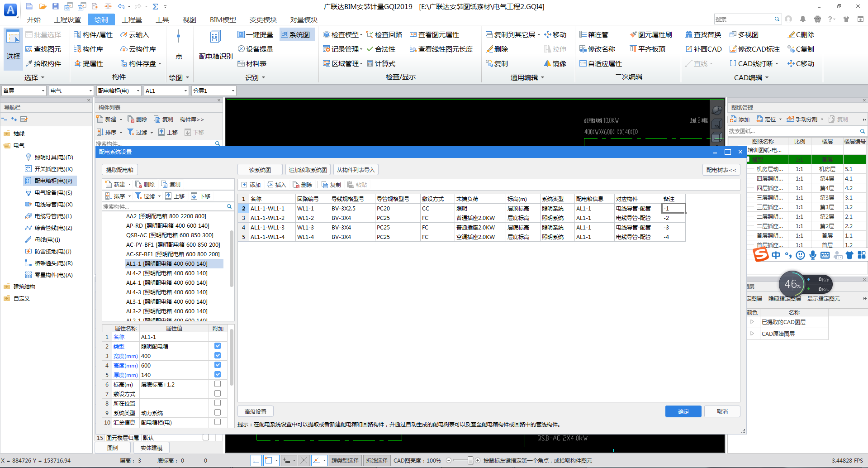868x468 pixels.
Task: Click the 移动 move tool
Action: coord(555,34)
